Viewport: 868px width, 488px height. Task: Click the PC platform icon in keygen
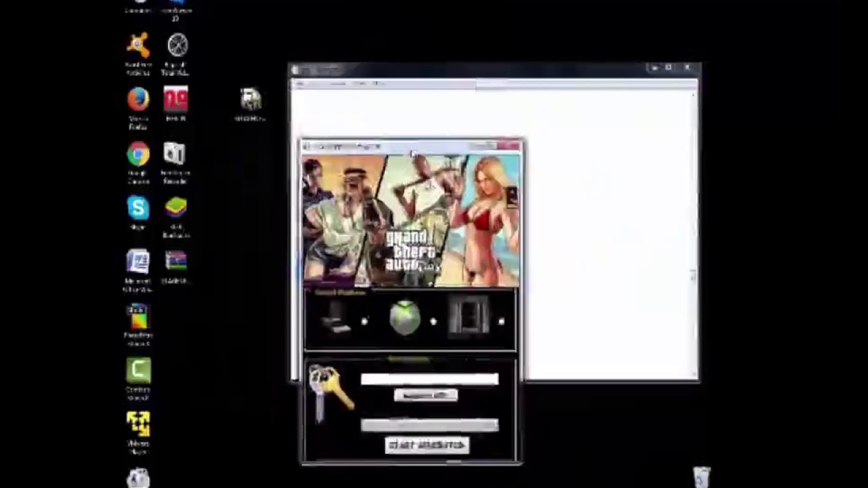coord(336,318)
